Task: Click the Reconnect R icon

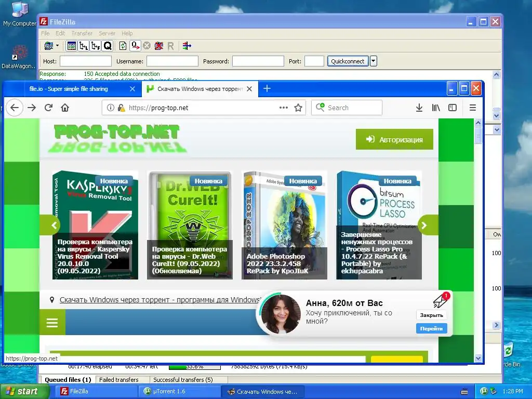Action: pos(170,46)
